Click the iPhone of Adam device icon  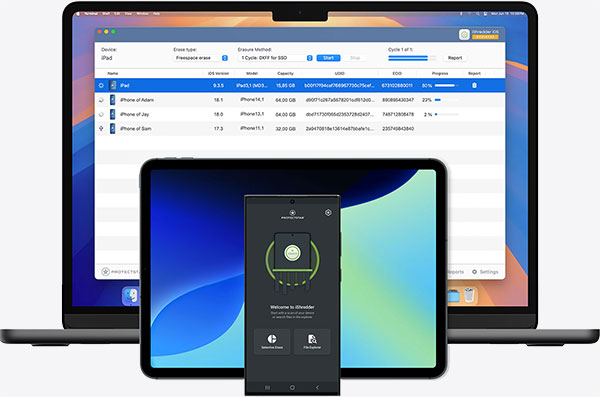[112, 100]
